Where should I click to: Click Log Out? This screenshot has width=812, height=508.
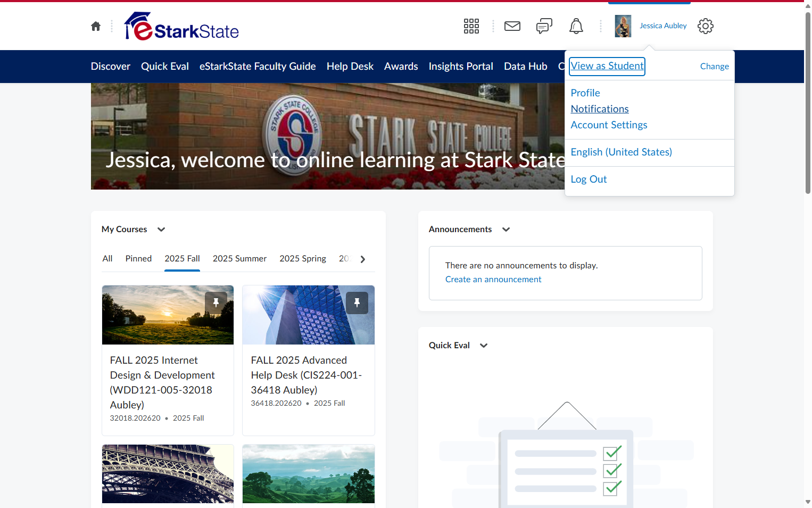(x=589, y=179)
